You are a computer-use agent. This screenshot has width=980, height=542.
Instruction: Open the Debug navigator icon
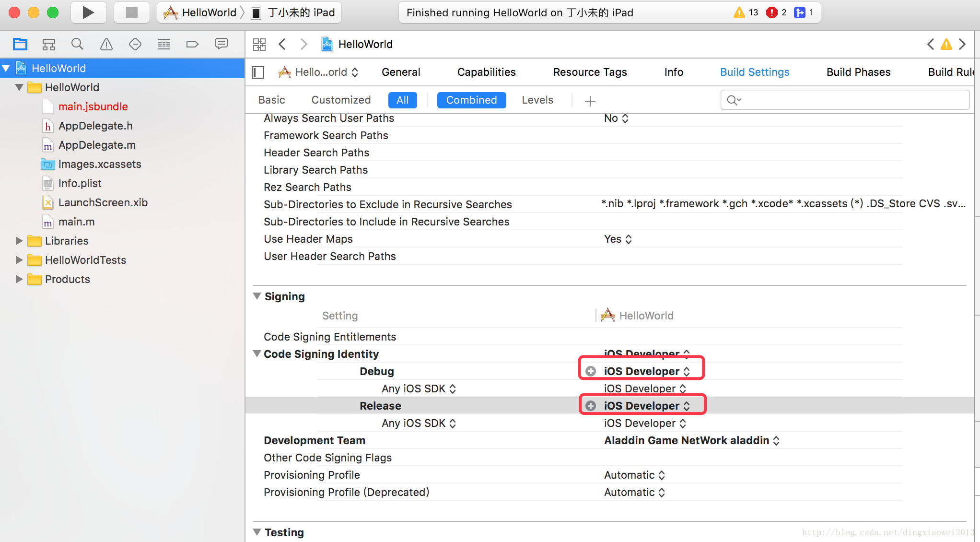pyautogui.click(x=164, y=44)
